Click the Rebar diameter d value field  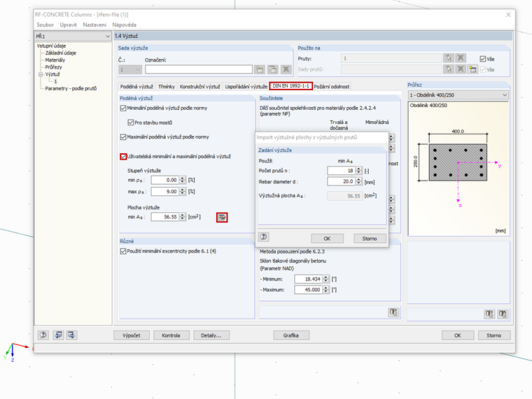pyautogui.click(x=341, y=181)
